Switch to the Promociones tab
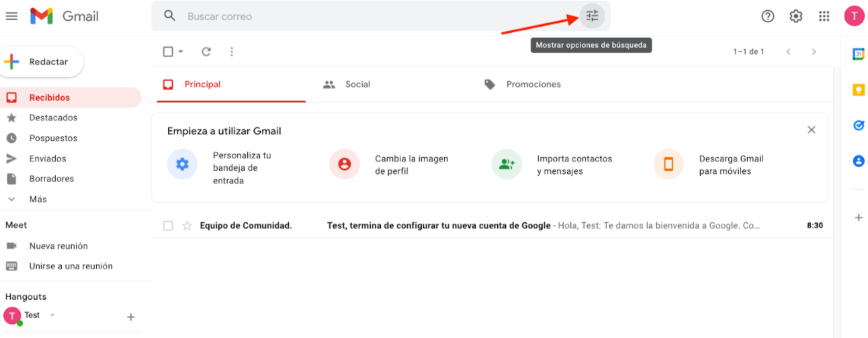The height and width of the screenshot is (338, 868). [x=533, y=85]
